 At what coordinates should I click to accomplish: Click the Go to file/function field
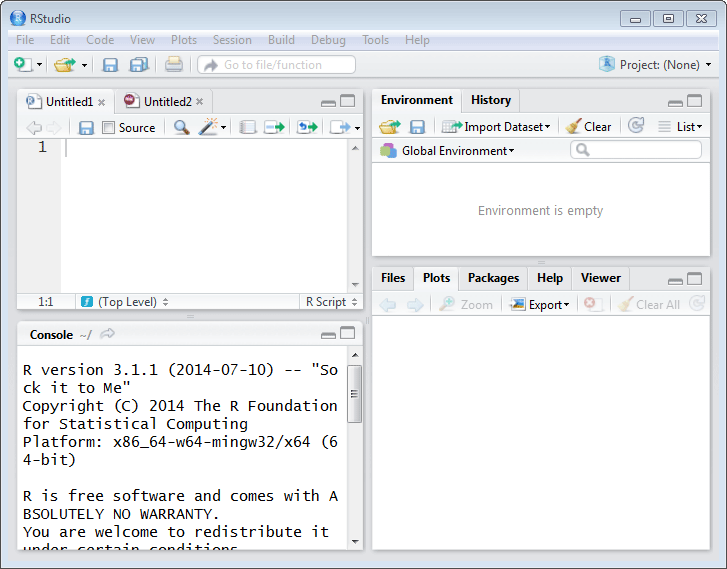click(277, 65)
